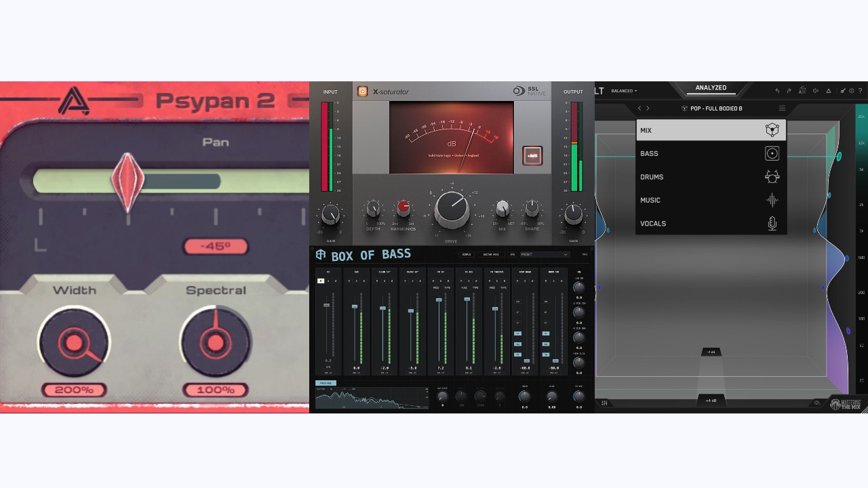
Task: Adjust the X-saturator input Gain knob
Action: (330, 215)
